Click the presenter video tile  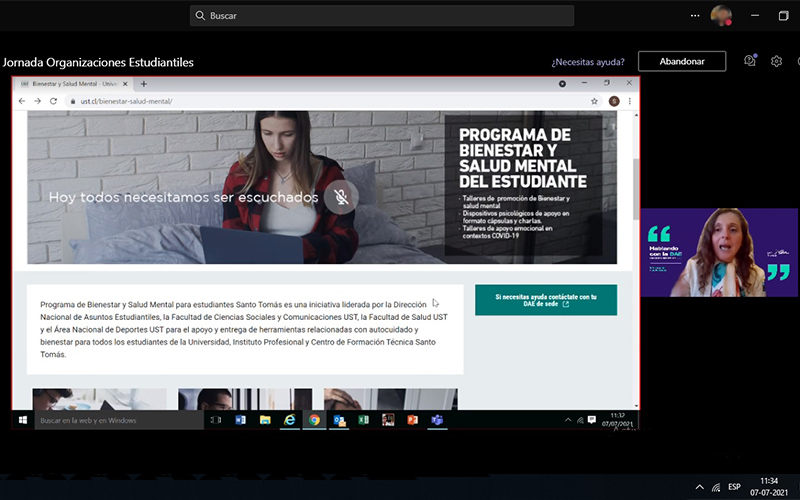pyautogui.click(x=719, y=252)
